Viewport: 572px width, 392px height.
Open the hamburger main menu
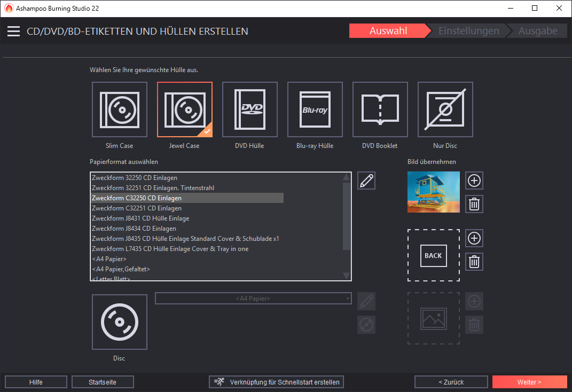13,32
